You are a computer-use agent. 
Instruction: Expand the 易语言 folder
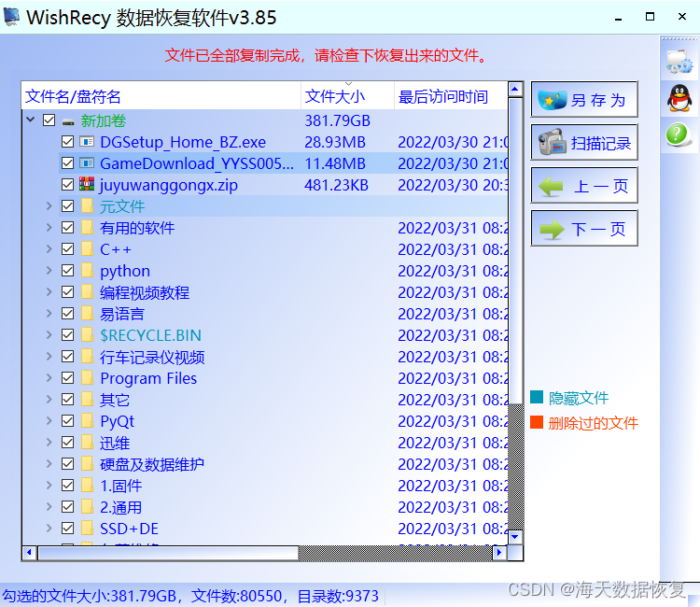click(x=49, y=313)
